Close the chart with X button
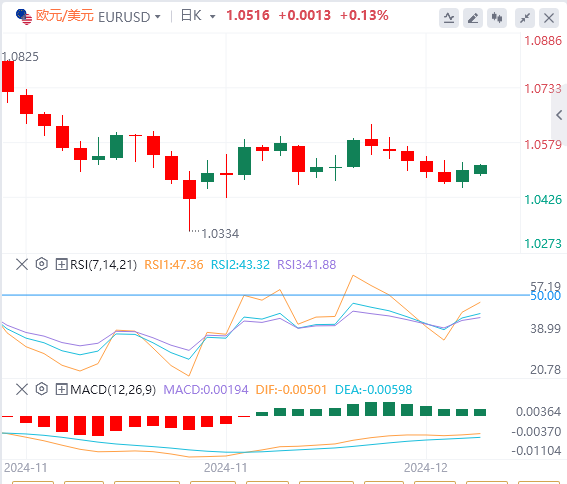The height and width of the screenshot is (484, 567). point(549,18)
